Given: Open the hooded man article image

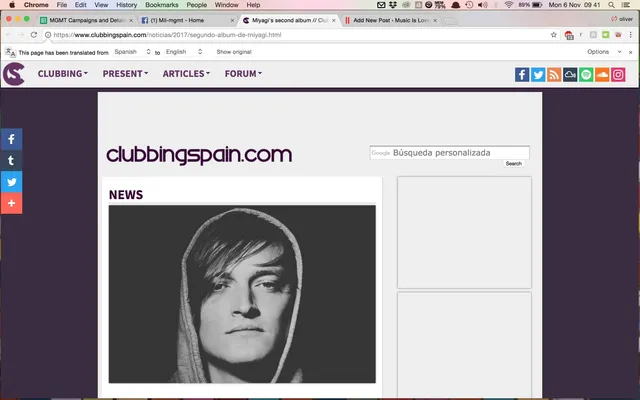Looking at the screenshot, I should tap(242, 294).
